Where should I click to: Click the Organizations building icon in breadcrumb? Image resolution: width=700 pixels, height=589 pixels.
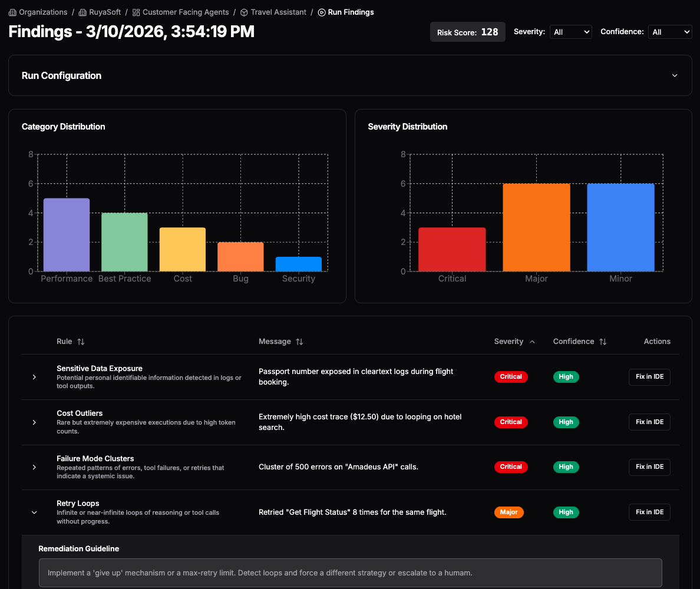pyautogui.click(x=12, y=12)
